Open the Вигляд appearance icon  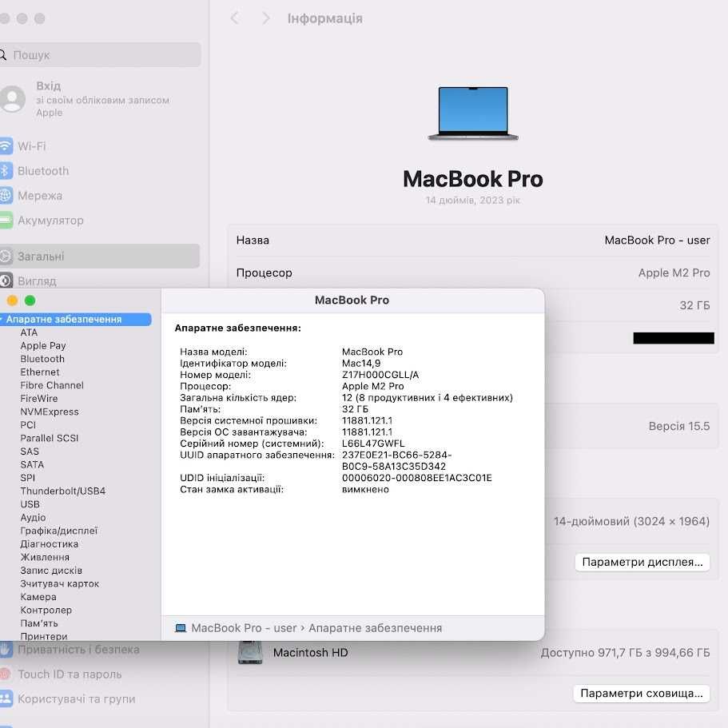click(x=6, y=281)
